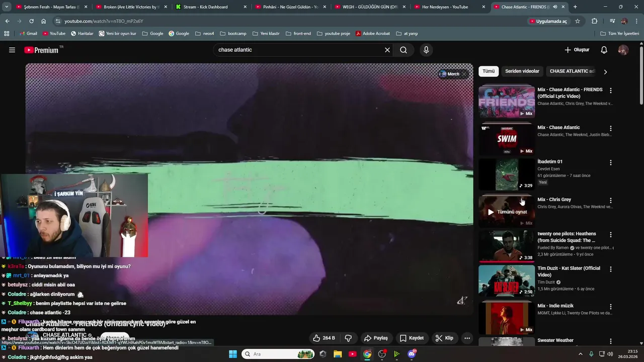Reload the page in Chrome
This screenshot has width=644, height=362.
click(31, 21)
